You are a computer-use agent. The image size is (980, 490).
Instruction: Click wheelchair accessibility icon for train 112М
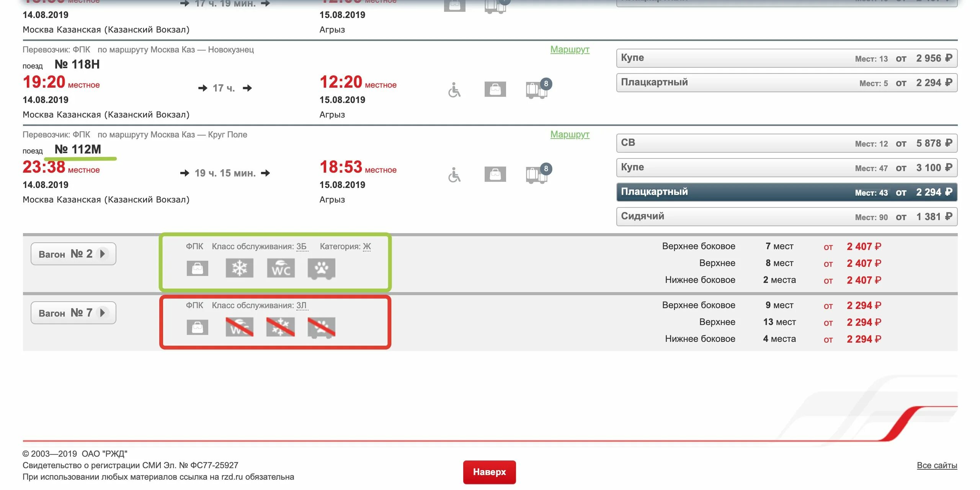coord(454,175)
